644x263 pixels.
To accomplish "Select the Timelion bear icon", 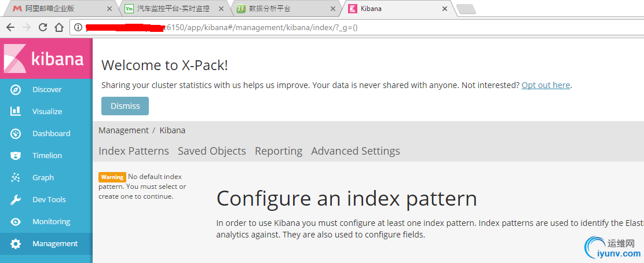I will coord(16,156).
